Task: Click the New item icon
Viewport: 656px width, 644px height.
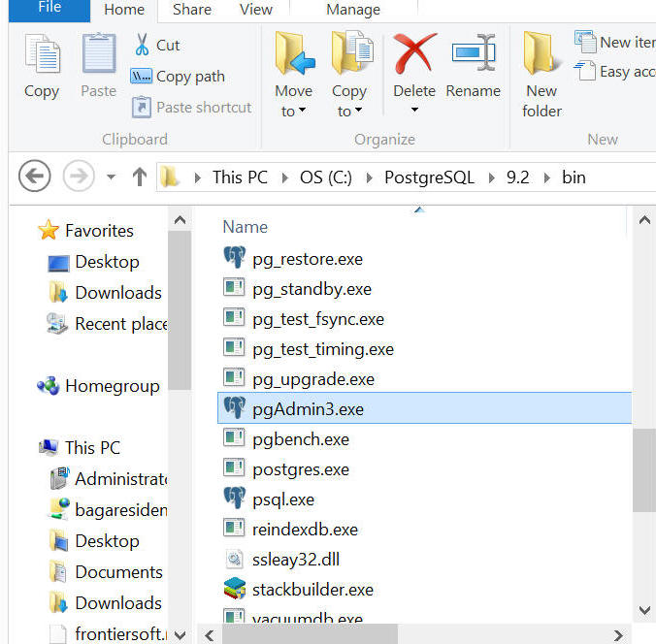Action: tap(585, 42)
